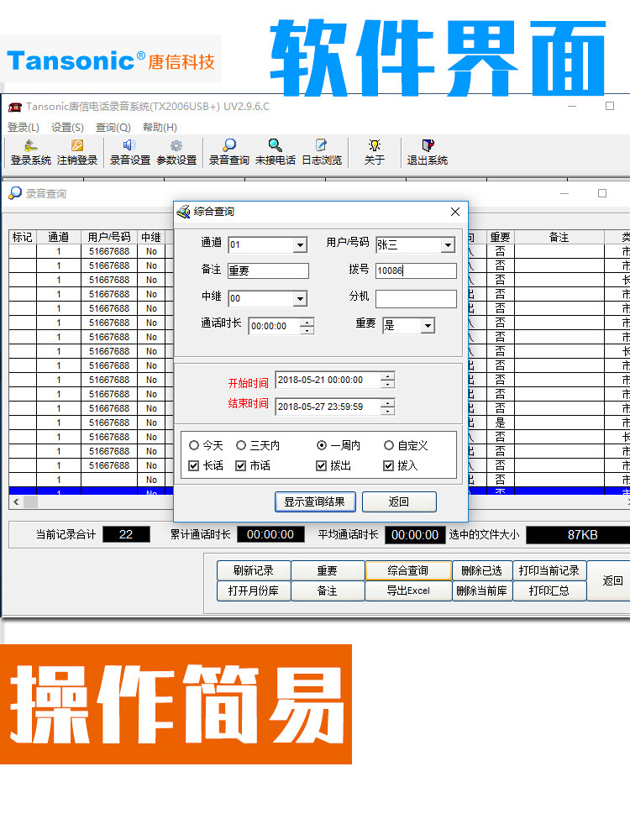The image size is (630, 840).
Task: Click the 退出系统 toolbar icon
Action: click(427, 153)
